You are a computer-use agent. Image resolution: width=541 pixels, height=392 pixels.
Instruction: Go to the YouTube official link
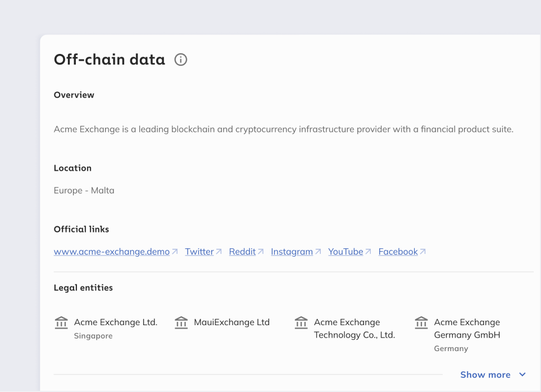click(x=345, y=252)
